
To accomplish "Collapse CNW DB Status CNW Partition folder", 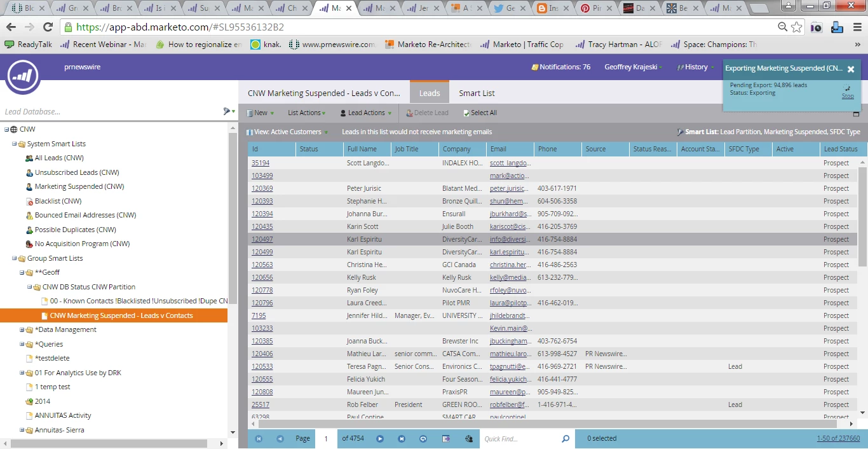I will (29, 287).
